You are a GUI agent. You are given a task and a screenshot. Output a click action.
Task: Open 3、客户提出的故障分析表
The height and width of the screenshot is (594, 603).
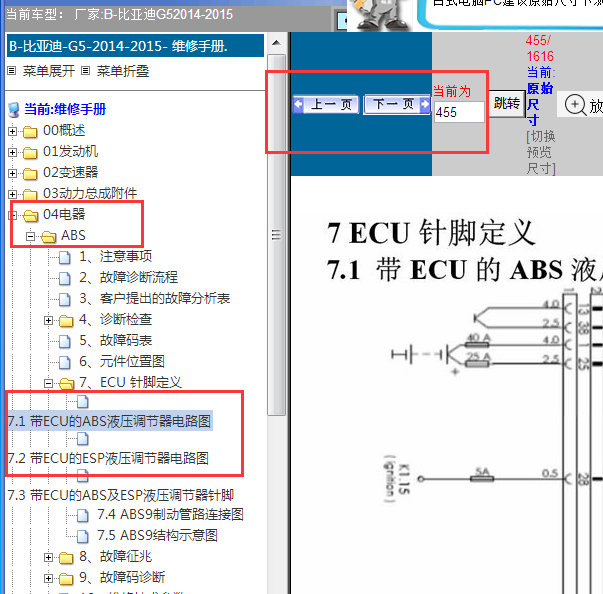pyautogui.click(x=155, y=299)
